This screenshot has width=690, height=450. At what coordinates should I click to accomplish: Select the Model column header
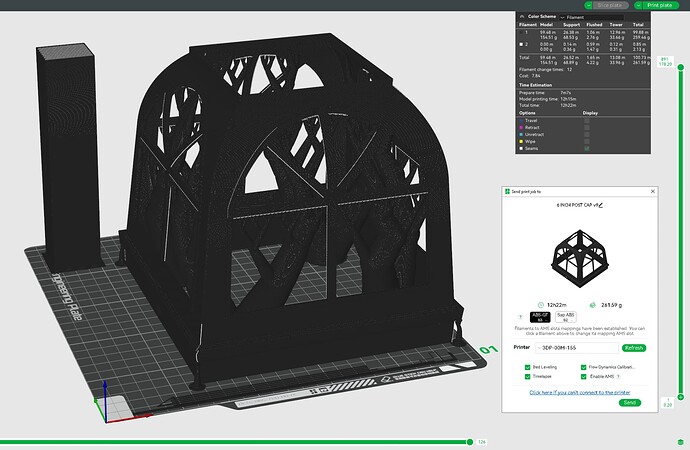(546, 25)
